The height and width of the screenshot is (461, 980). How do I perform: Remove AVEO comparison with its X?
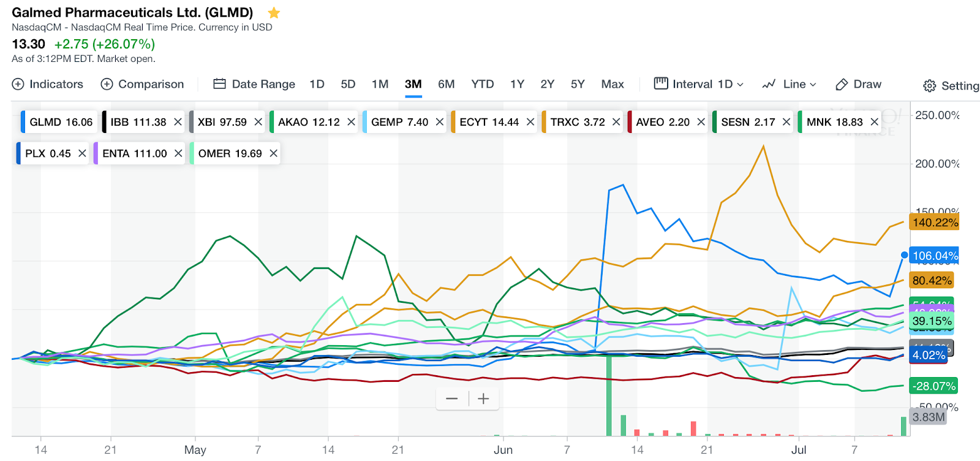coord(701,122)
